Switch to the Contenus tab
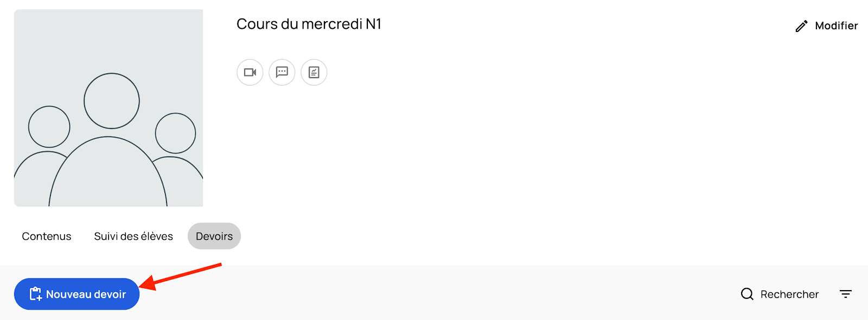This screenshot has height=320, width=868. pyautogui.click(x=47, y=236)
